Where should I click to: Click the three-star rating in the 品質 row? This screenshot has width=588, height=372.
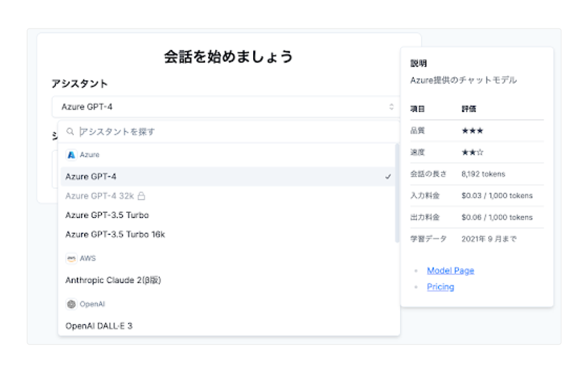point(472,130)
